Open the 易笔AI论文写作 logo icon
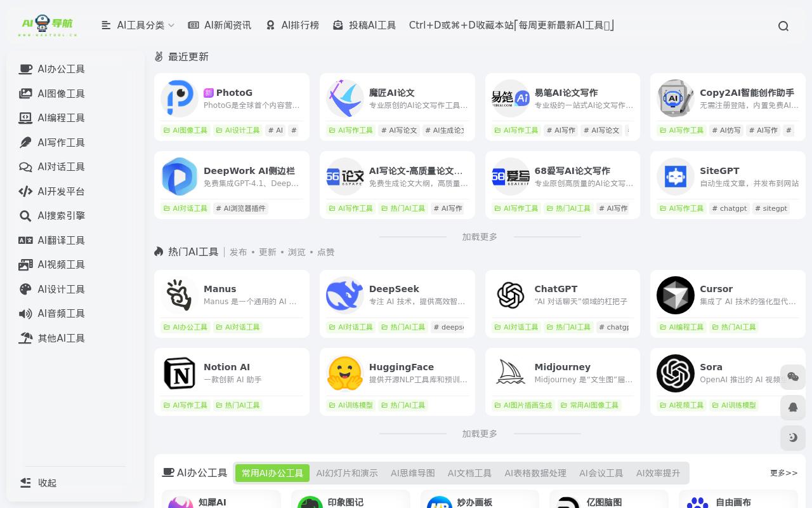The height and width of the screenshot is (508, 812). click(x=511, y=98)
